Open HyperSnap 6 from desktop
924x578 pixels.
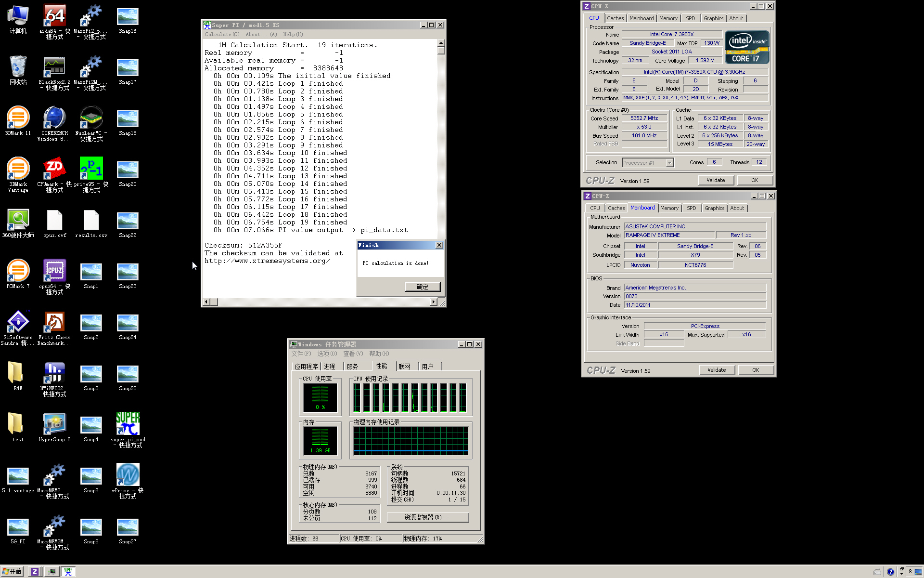(54, 428)
